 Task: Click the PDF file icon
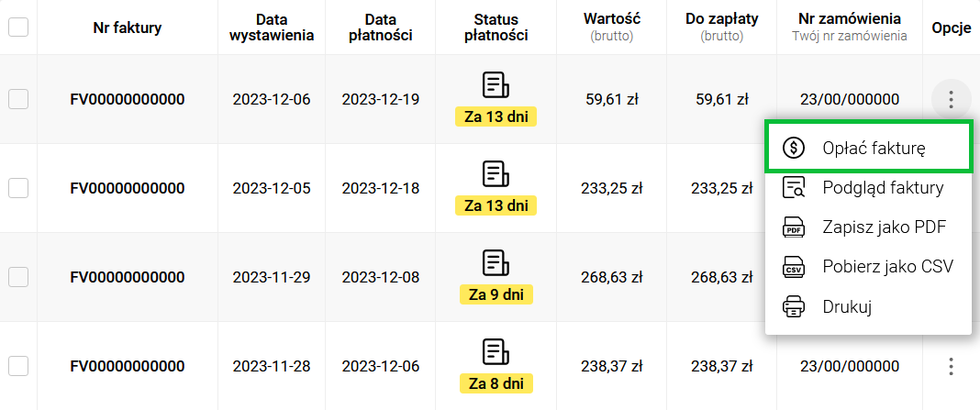tap(793, 227)
